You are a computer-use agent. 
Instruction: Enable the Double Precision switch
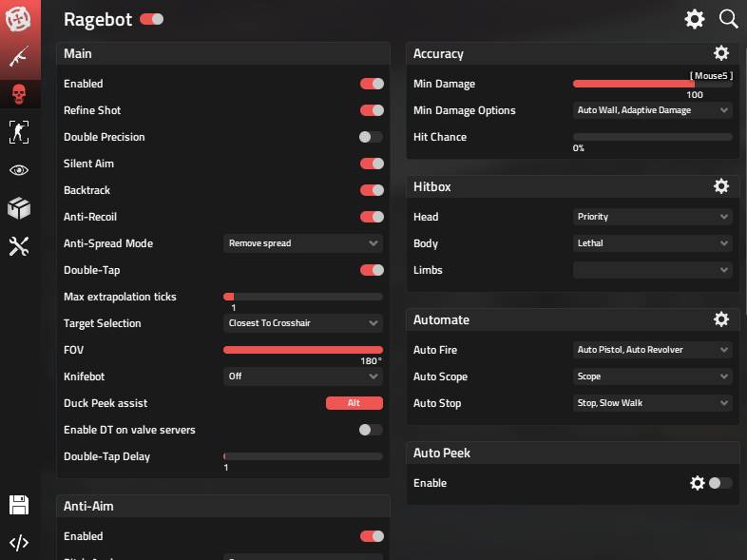click(371, 137)
